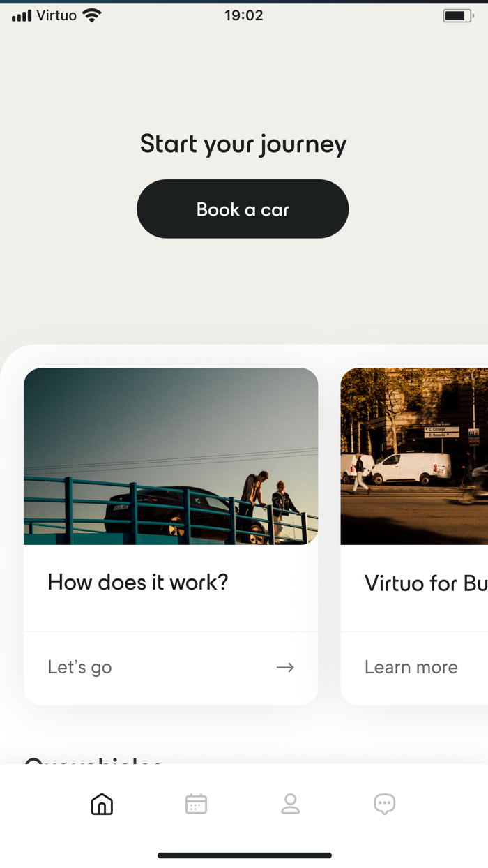This screenshot has height=868, width=488.
Task: Select the Learn more link
Action: click(411, 667)
